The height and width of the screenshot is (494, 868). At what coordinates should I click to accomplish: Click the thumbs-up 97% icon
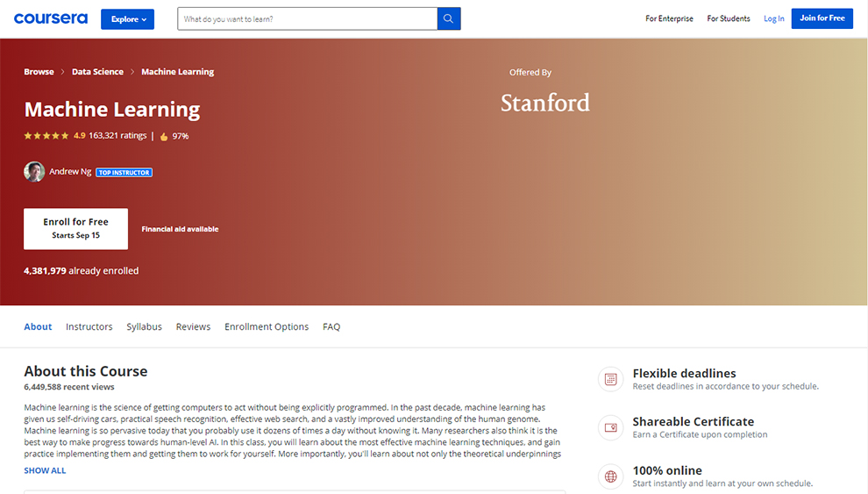[x=164, y=136]
